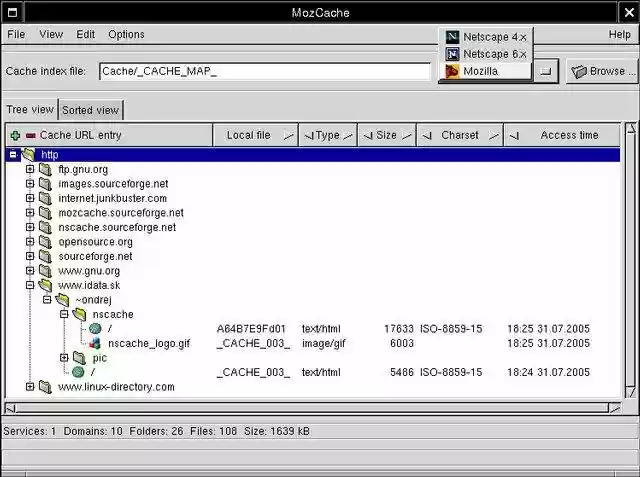
Task: Select Netscape 6.x from the dropdown list
Action: click(x=486, y=54)
